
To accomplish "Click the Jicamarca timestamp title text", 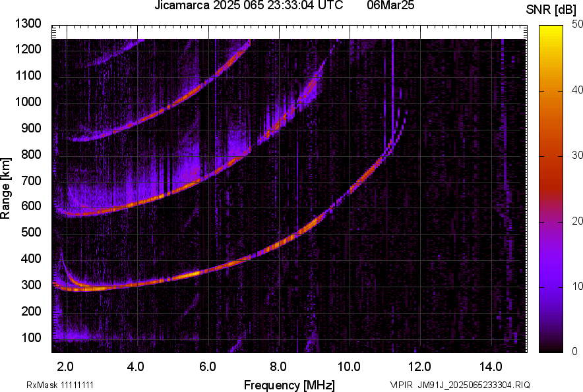I will click(248, 6).
